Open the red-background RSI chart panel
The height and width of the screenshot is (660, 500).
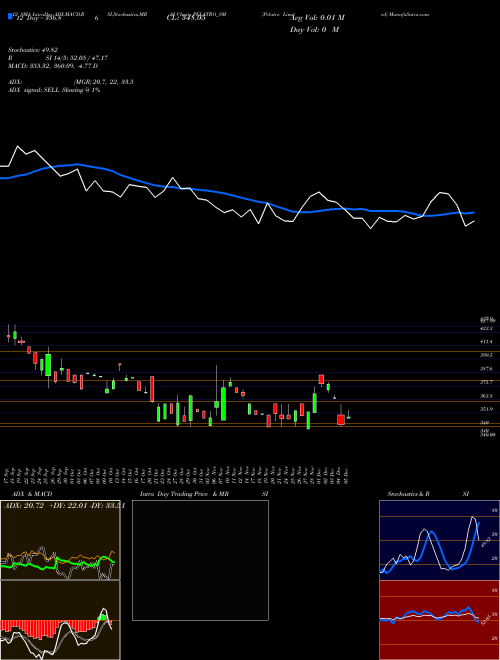coord(439,620)
